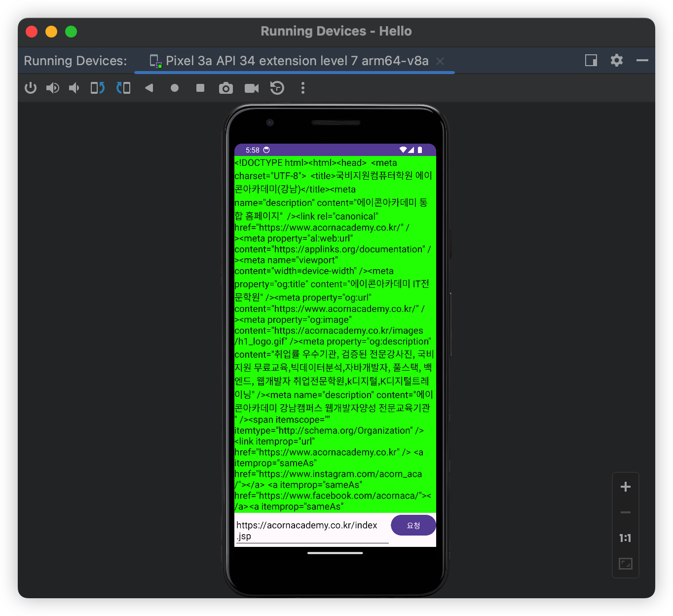
Task: Open Running Devices window display mode icon
Action: (591, 60)
